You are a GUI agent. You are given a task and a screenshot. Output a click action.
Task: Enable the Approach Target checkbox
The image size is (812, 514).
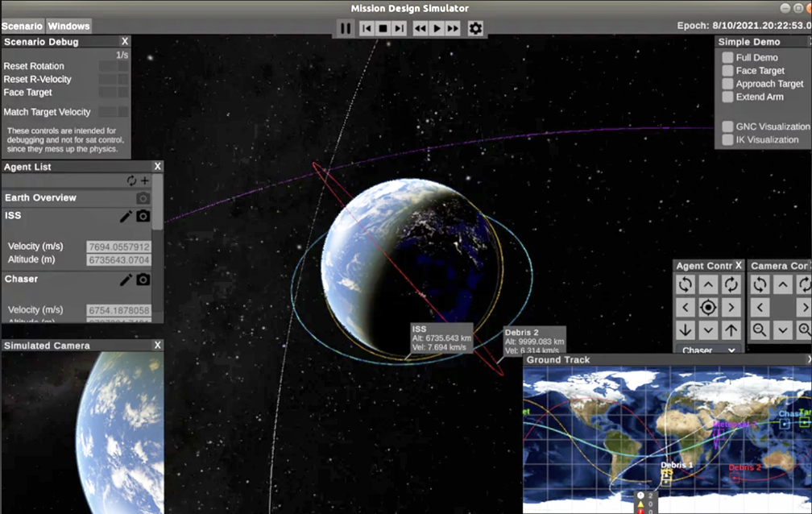[727, 84]
